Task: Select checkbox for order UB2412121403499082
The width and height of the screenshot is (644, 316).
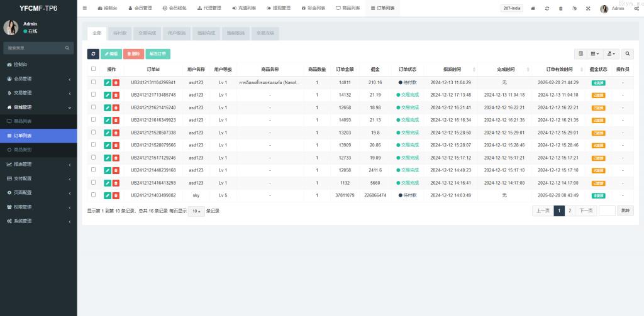Action: [x=94, y=195]
